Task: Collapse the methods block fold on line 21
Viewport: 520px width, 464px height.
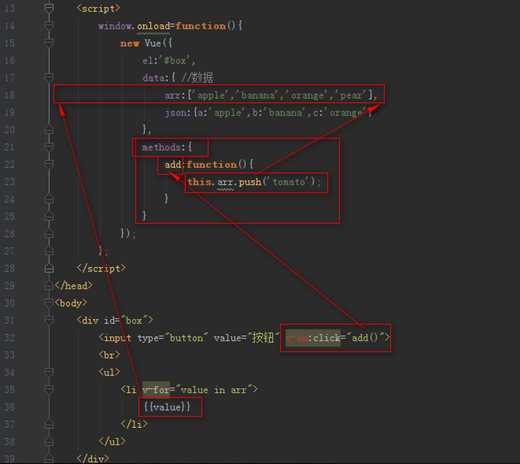Action: 49,147
